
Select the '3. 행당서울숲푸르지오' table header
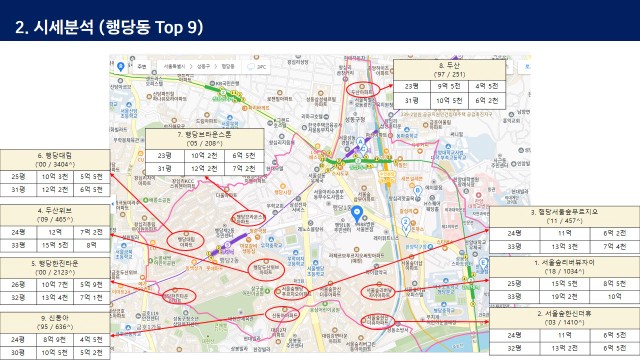pyautogui.click(x=564, y=216)
